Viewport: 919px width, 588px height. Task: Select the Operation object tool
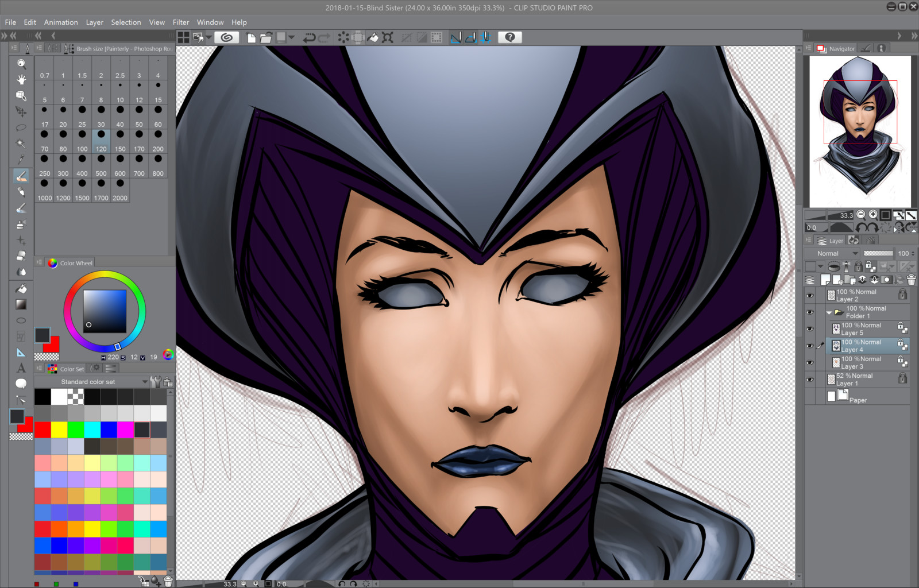[21, 95]
